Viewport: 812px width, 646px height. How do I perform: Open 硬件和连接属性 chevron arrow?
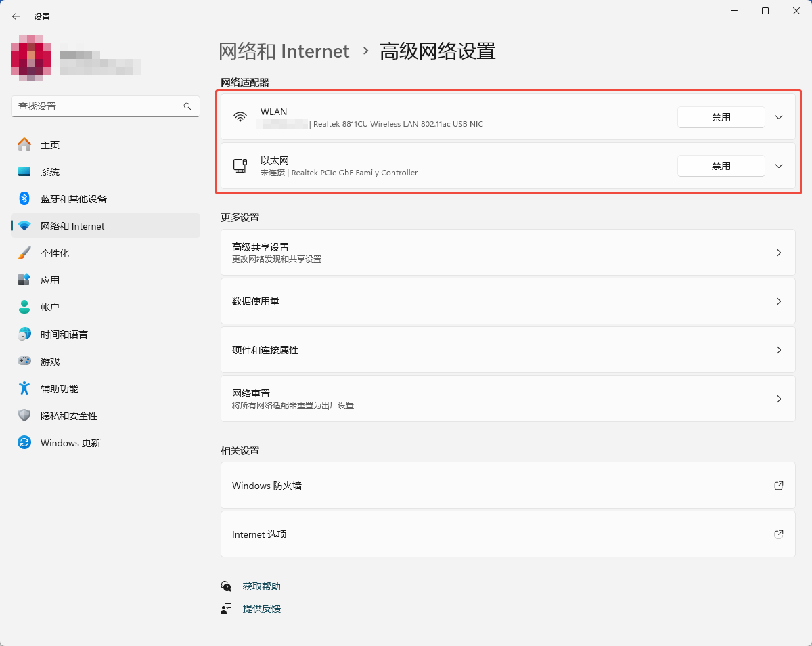point(779,350)
